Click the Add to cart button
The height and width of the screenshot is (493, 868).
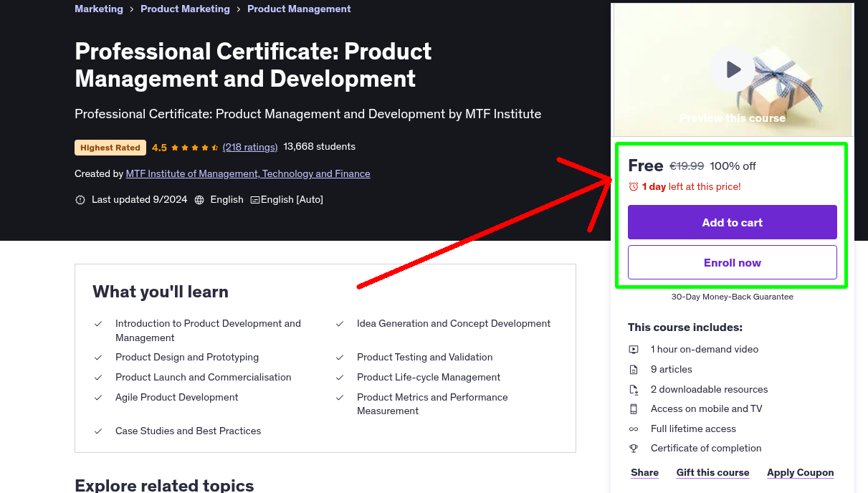click(x=733, y=222)
